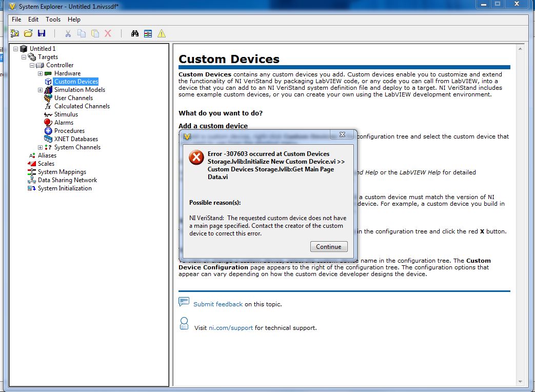Select System Mappings in the tree
This screenshot has width=535, height=392.
click(x=62, y=172)
